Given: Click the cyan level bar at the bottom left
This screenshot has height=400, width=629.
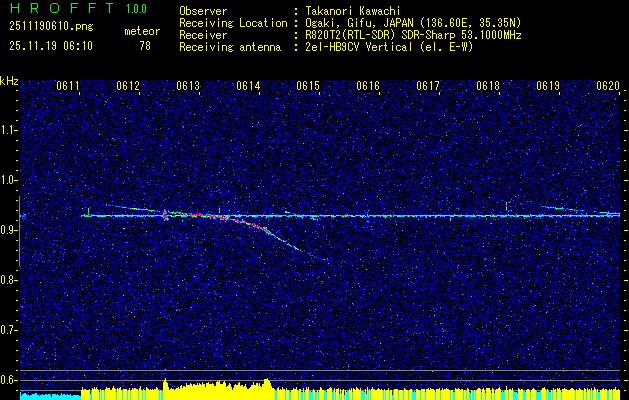Looking at the screenshot, I should click(x=51, y=396).
